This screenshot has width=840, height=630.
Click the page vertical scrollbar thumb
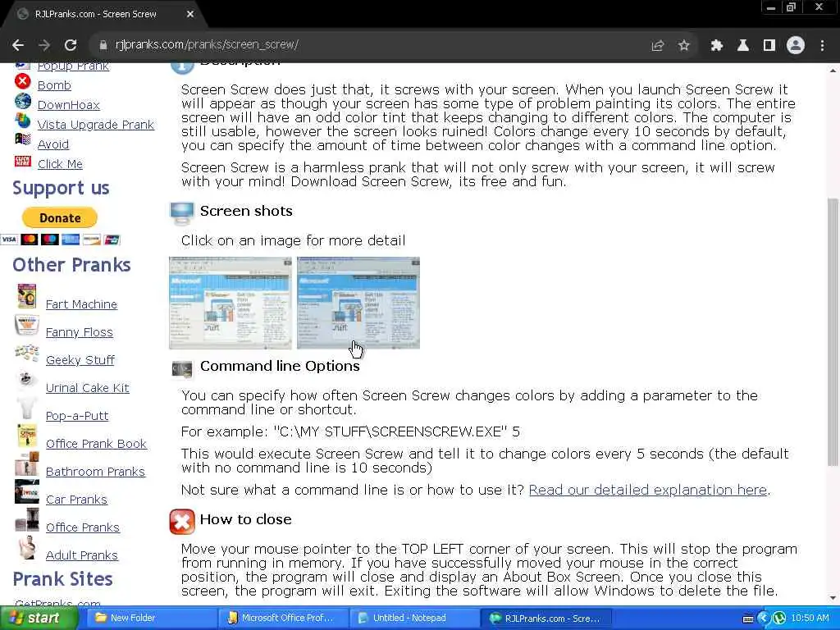pos(833,331)
